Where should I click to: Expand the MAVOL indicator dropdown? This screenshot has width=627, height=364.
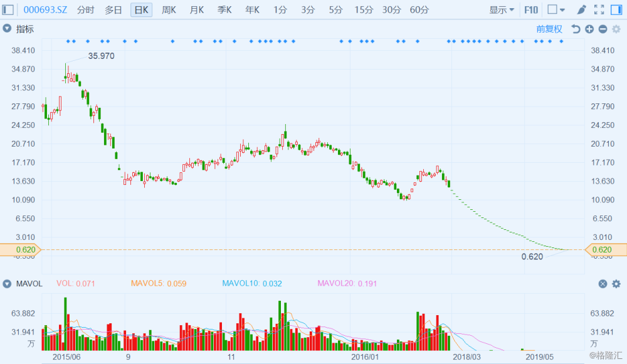7,284
